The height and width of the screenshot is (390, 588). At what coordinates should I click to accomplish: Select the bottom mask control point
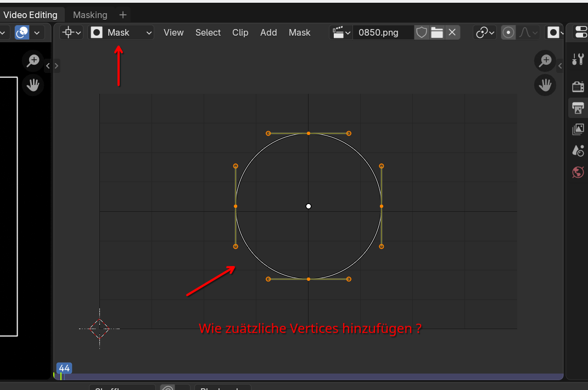pos(309,279)
